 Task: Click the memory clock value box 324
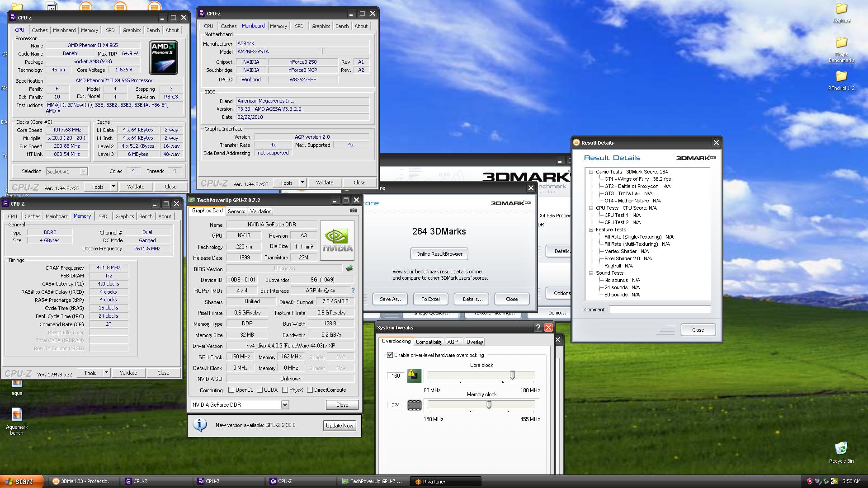tap(396, 405)
